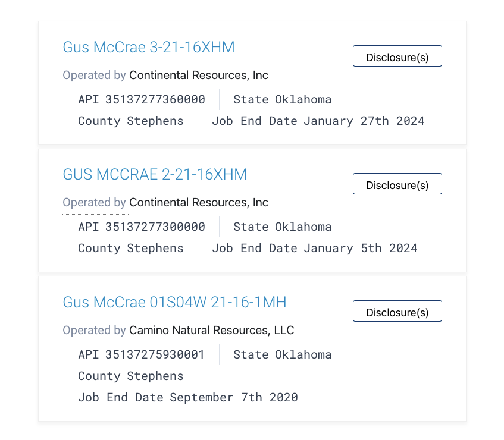Screen dimensions: 504x440
Task: Click 'Operated by' label above Camino Natural Resources
Action: point(94,330)
